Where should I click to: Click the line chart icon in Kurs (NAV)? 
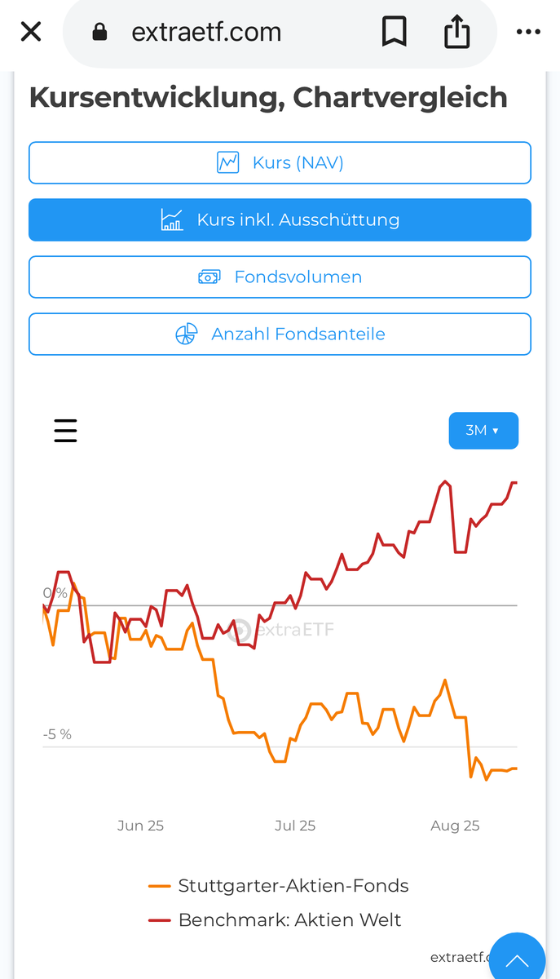pyautogui.click(x=228, y=162)
